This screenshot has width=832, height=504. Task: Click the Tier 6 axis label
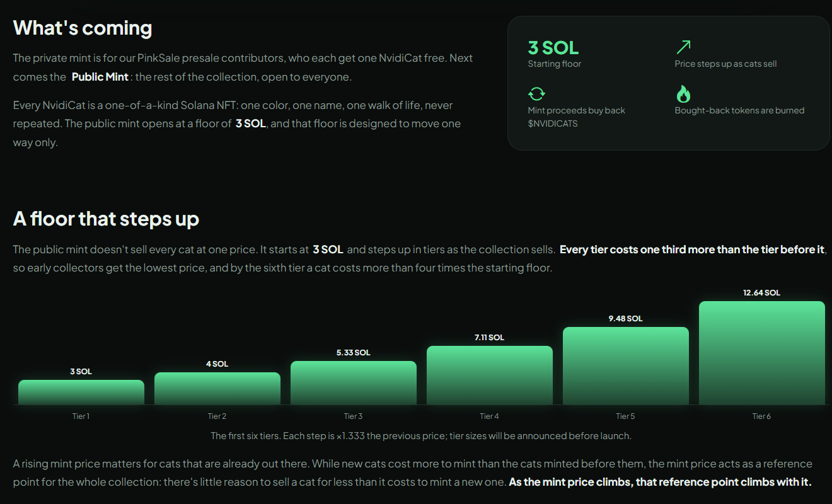761,416
